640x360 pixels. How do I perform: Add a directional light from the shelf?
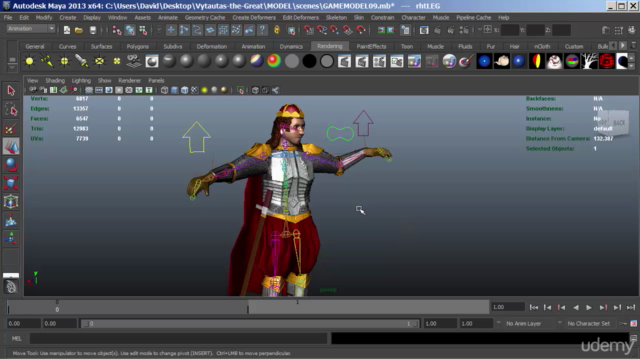pyautogui.click(x=47, y=61)
